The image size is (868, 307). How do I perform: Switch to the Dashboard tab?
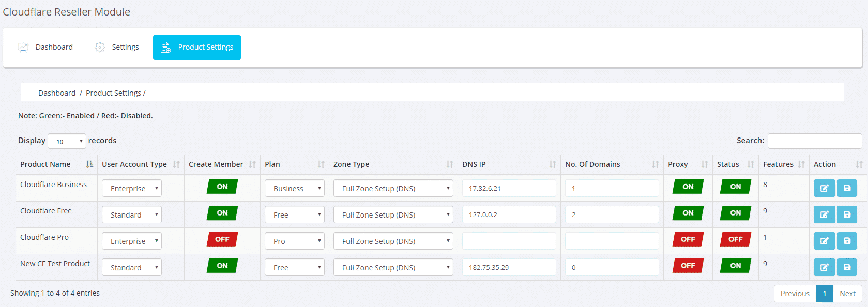(45, 47)
